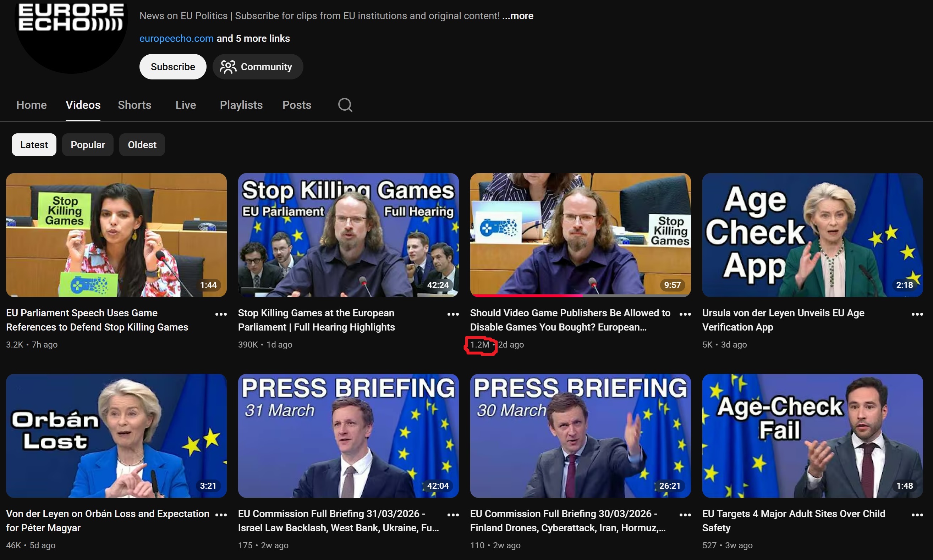Expand 'and 5 more links' list
The image size is (933, 560).
[253, 39]
